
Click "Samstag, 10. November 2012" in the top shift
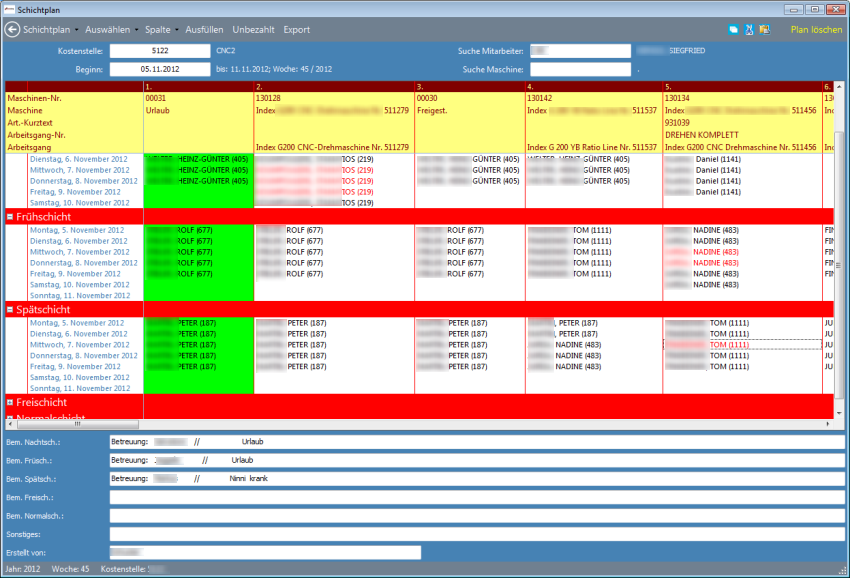[80, 203]
